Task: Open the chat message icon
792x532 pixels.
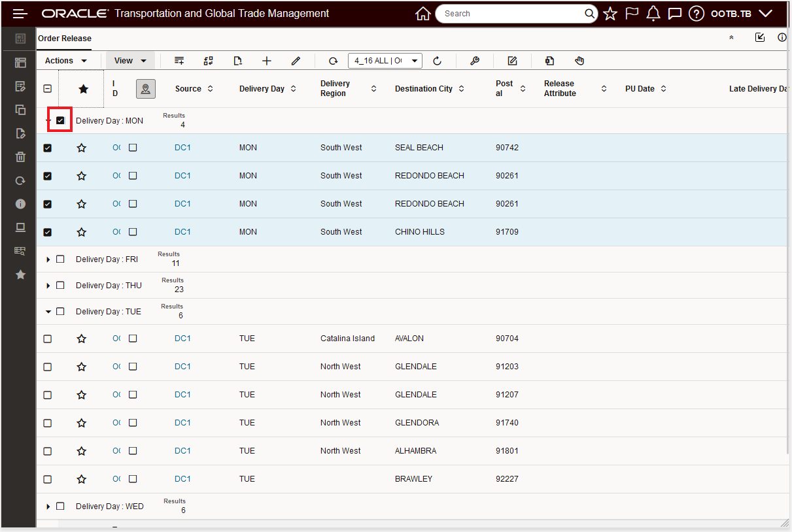Action: point(675,14)
